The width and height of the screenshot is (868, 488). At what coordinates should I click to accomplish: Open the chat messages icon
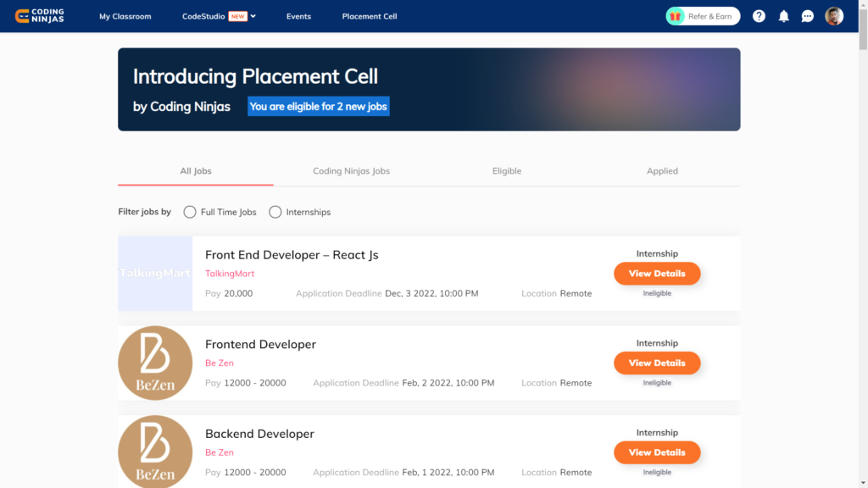tap(808, 16)
